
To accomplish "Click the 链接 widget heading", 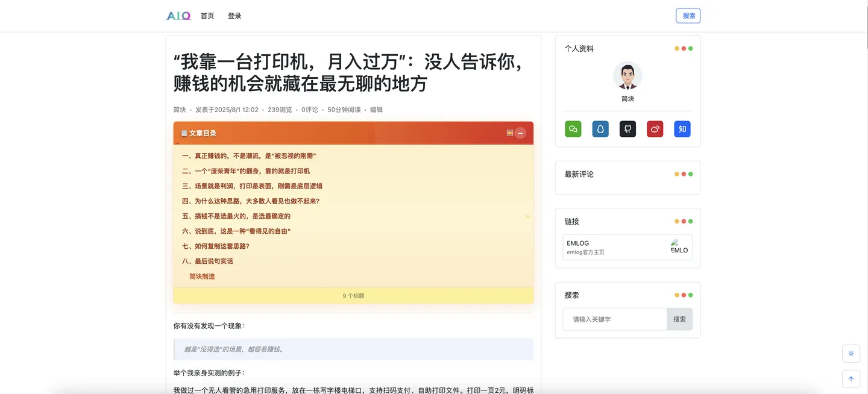I will pos(571,222).
